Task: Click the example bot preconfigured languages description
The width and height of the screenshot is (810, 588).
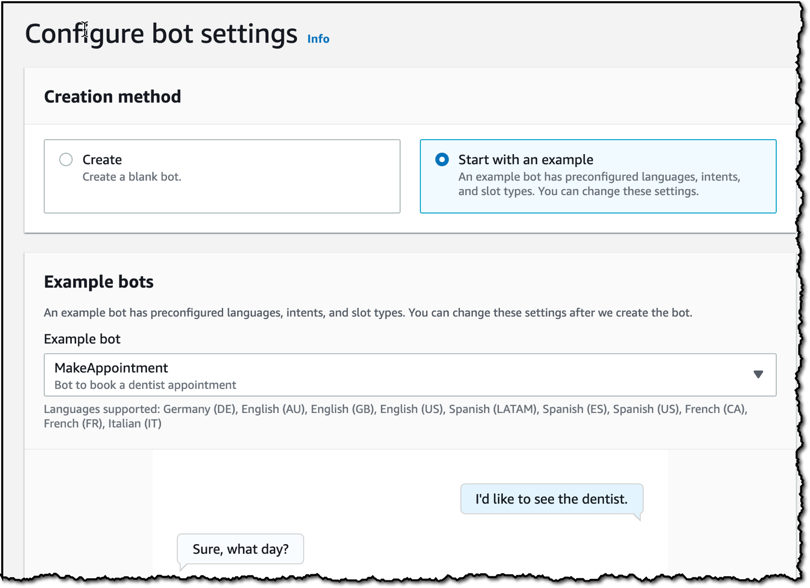Action: pos(599,184)
